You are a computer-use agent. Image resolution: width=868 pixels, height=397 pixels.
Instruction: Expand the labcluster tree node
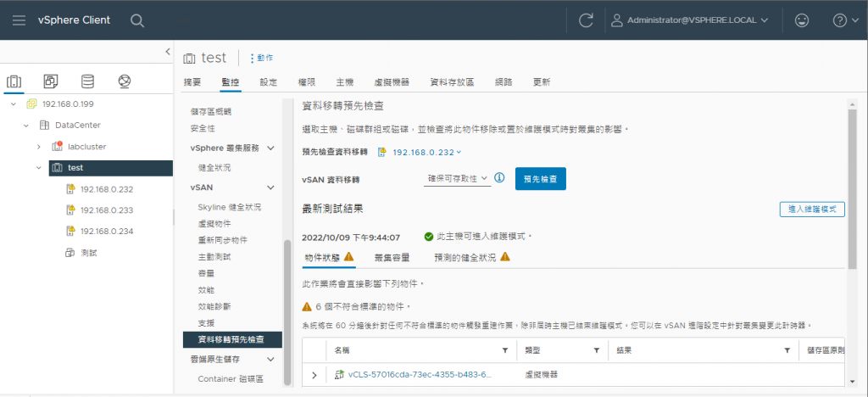39,147
